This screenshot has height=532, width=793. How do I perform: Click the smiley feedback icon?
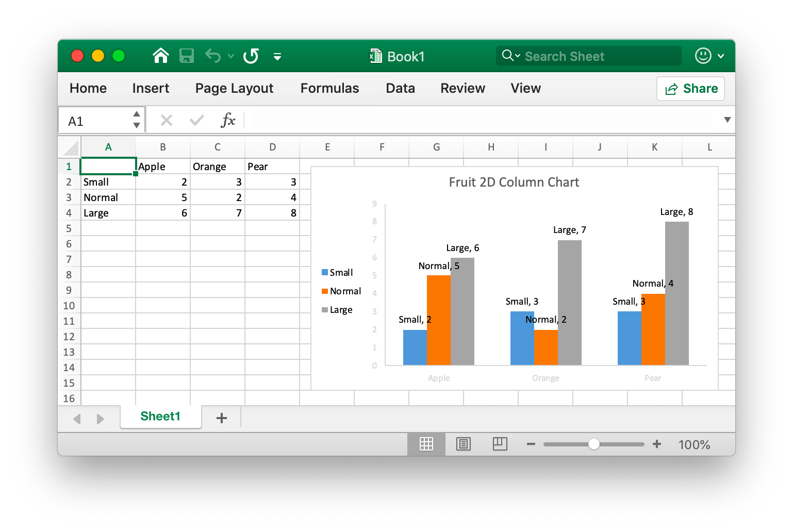click(702, 56)
